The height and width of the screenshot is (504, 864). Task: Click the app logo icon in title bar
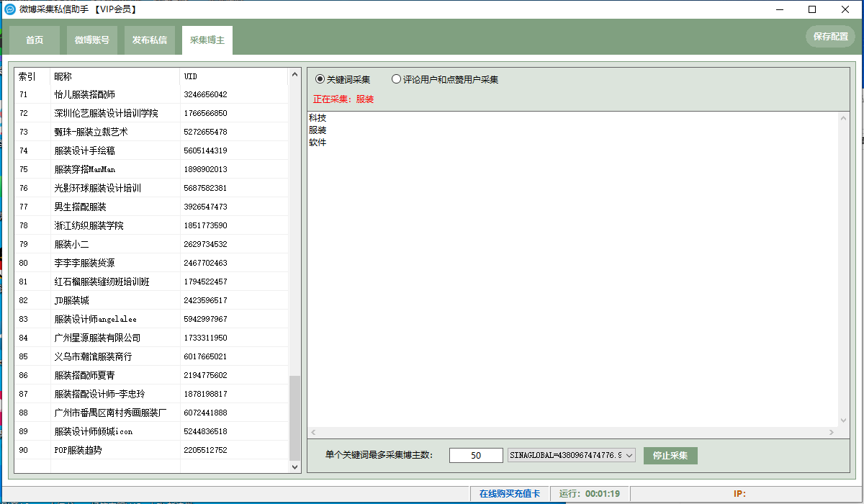(10, 9)
